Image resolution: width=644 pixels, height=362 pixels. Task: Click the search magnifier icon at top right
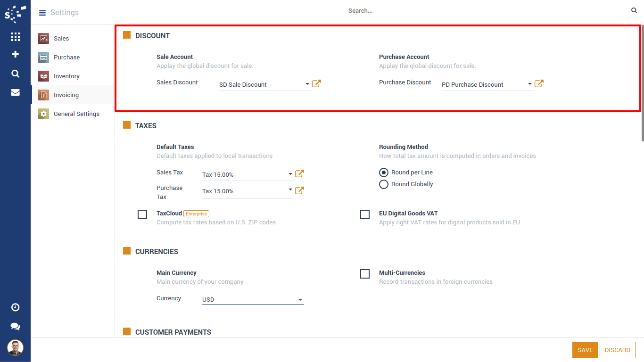[634, 10]
